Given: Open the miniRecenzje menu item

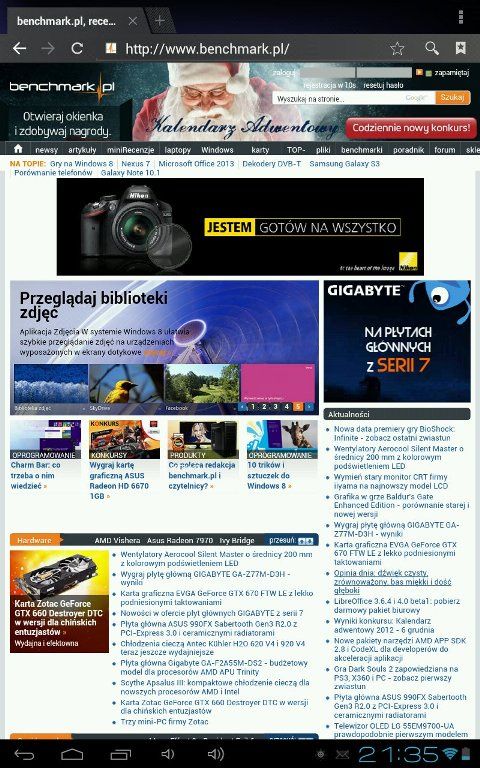Looking at the screenshot, I should point(131,150).
